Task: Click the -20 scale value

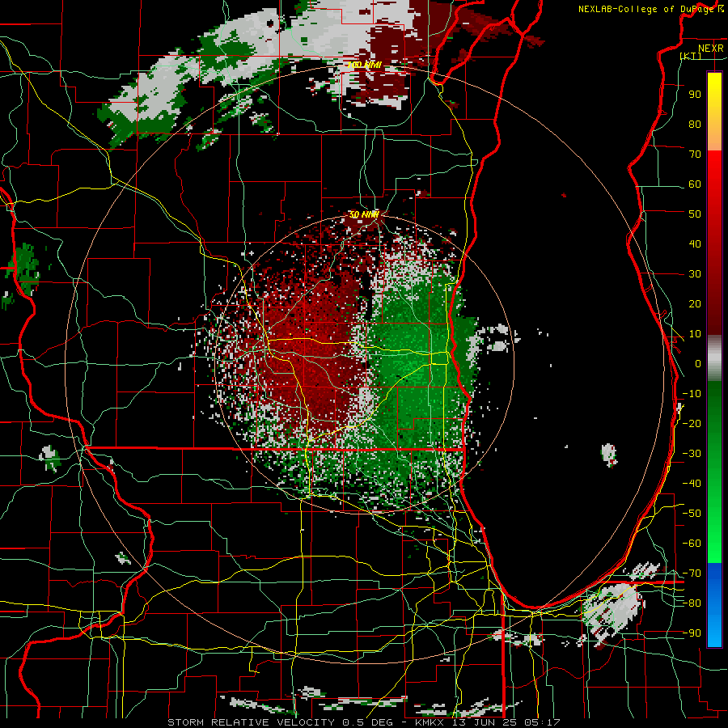Action: (692, 423)
